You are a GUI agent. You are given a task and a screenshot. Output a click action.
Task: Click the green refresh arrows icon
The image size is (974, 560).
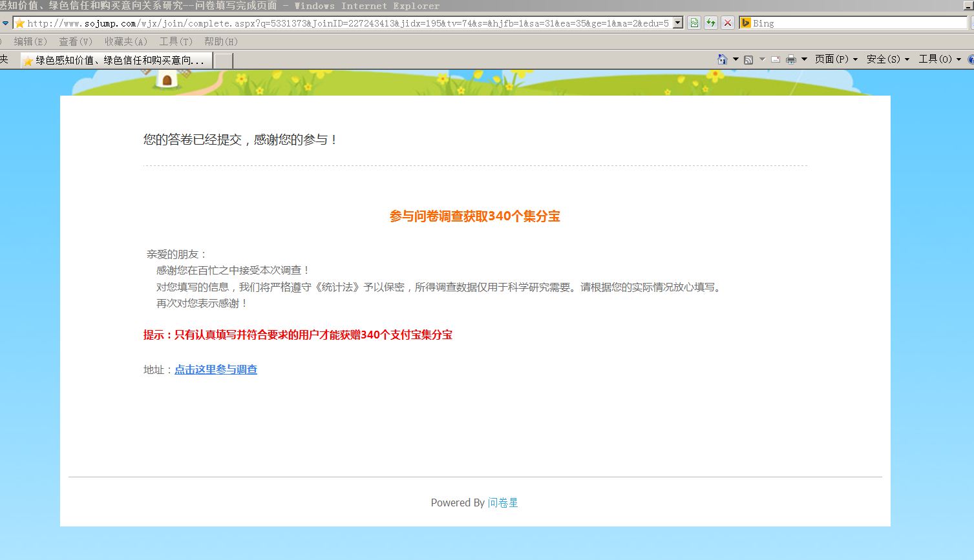click(x=711, y=23)
